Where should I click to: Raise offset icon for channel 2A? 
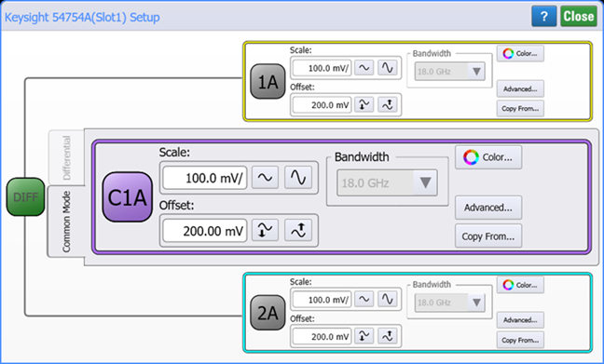(388, 336)
